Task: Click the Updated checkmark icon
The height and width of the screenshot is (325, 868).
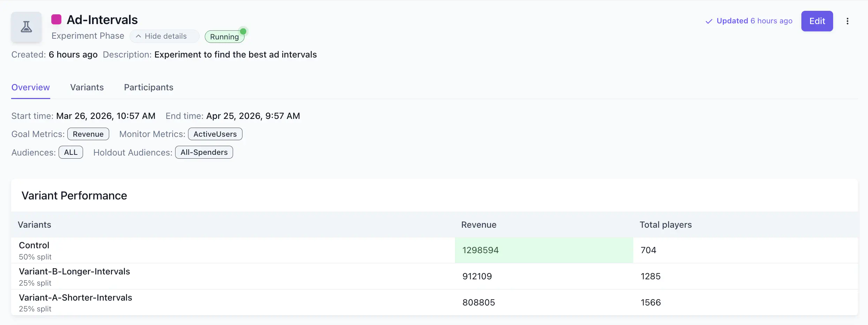Action: (709, 21)
